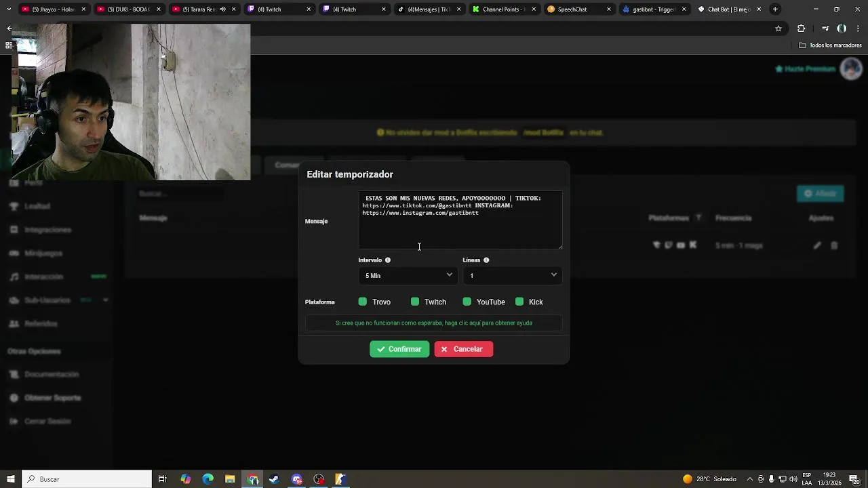Image resolution: width=868 pixels, height=488 pixels.
Task: Click the red Cancelar button
Action: coord(464,349)
